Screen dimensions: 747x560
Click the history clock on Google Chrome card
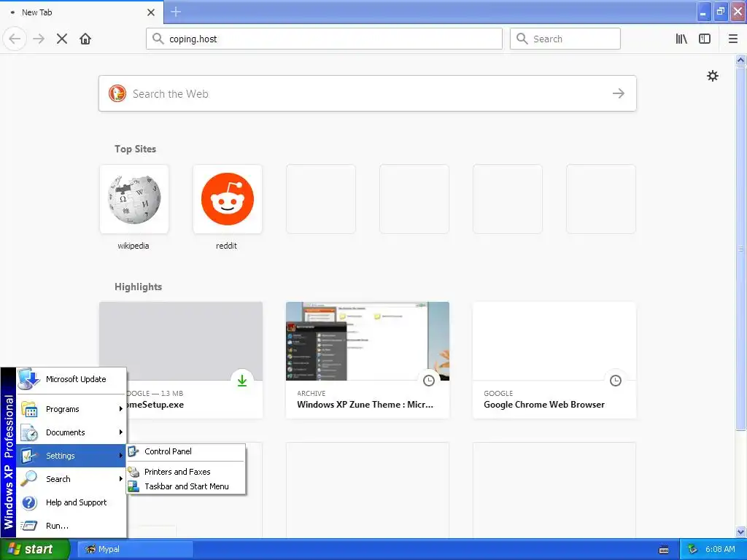[616, 381]
